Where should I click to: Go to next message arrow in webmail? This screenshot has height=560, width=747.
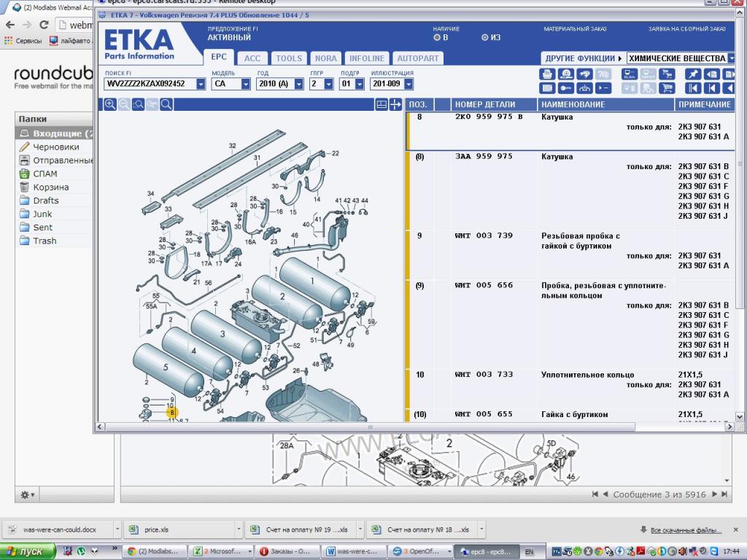coord(715,494)
